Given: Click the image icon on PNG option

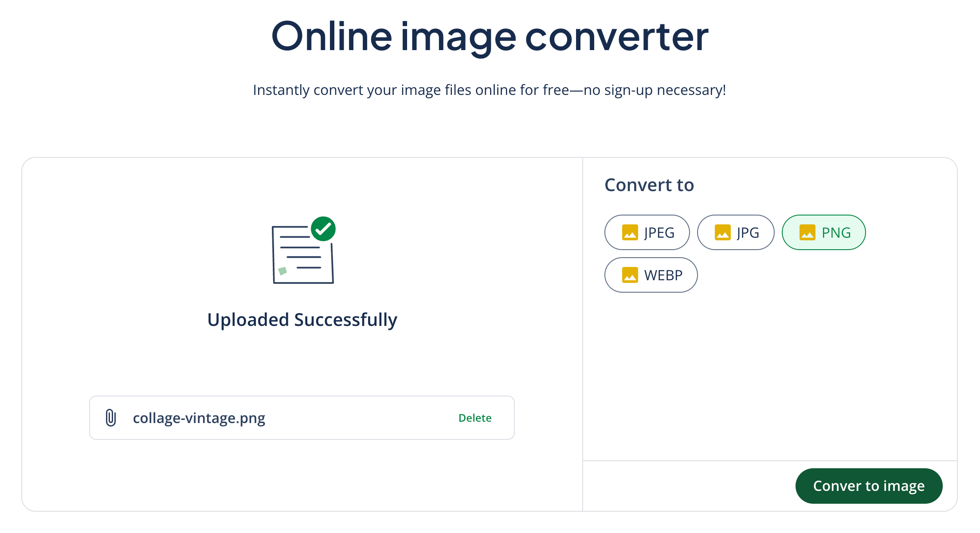Looking at the screenshot, I should (807, 232).
